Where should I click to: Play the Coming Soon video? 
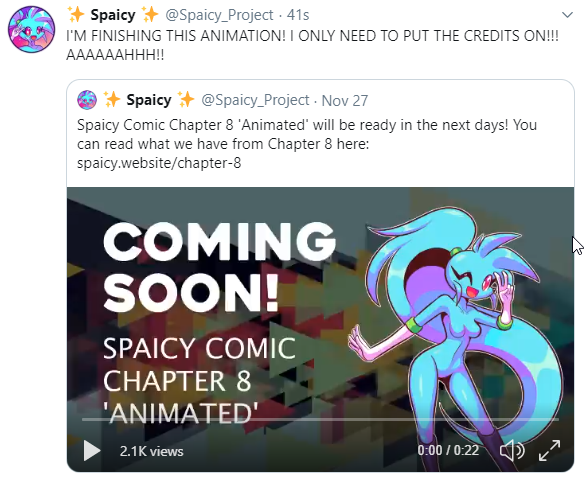pyautogui.click(x=92, y=451)
